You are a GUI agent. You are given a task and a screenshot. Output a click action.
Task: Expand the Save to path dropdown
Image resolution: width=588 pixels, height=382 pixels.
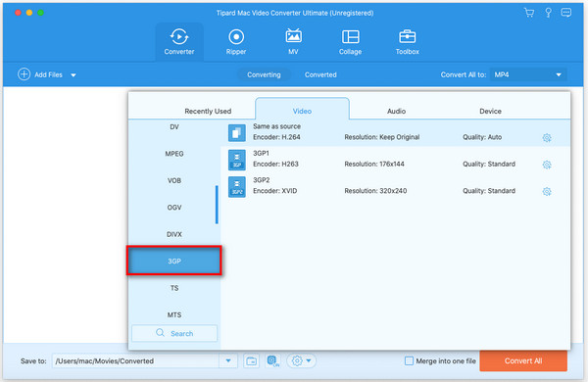tap(228, 361)
